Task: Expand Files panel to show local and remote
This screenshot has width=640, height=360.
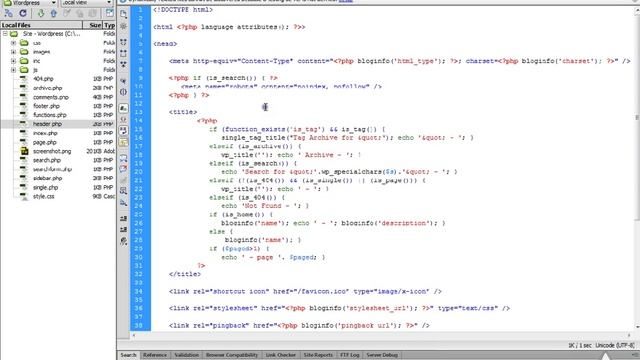Action: (x=109, y=13)
